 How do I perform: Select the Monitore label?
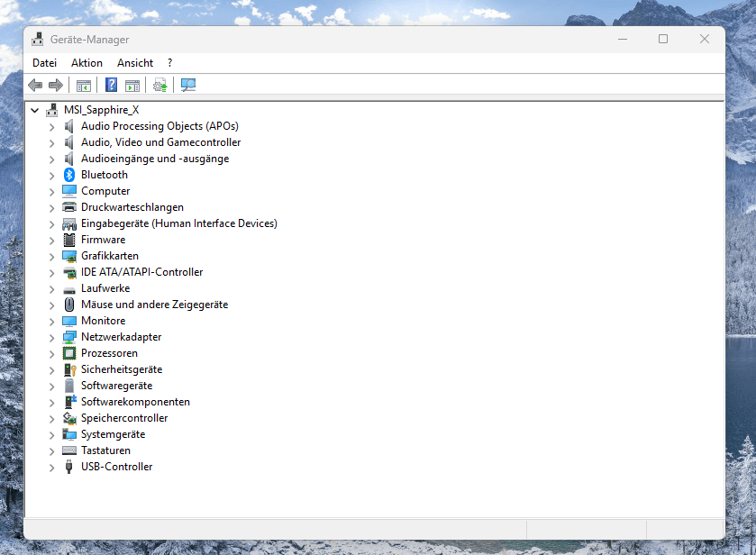coord(104,321)
